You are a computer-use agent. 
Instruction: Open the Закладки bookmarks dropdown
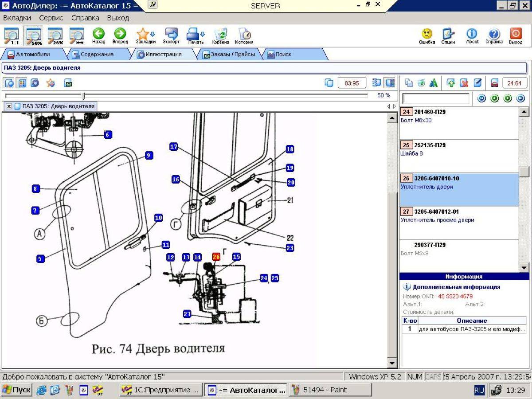tap(146, 36)
